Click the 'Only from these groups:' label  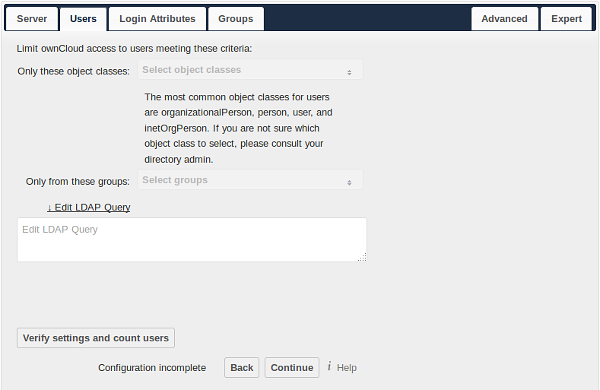78,181
